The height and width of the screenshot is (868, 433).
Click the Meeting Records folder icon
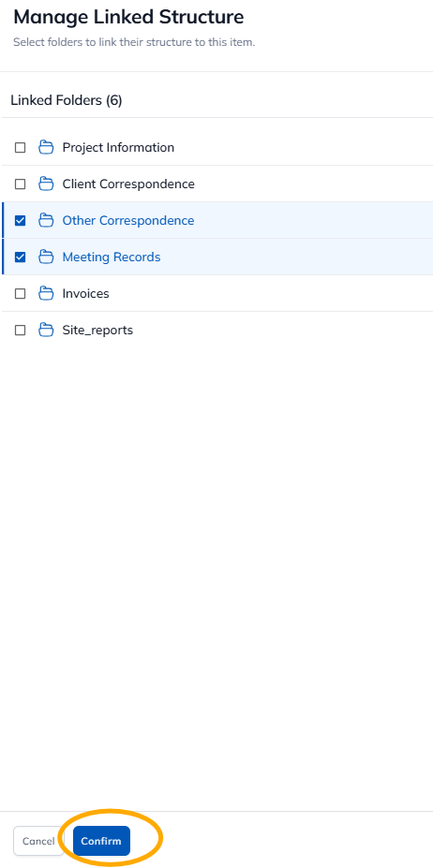(x=46, y=257)
